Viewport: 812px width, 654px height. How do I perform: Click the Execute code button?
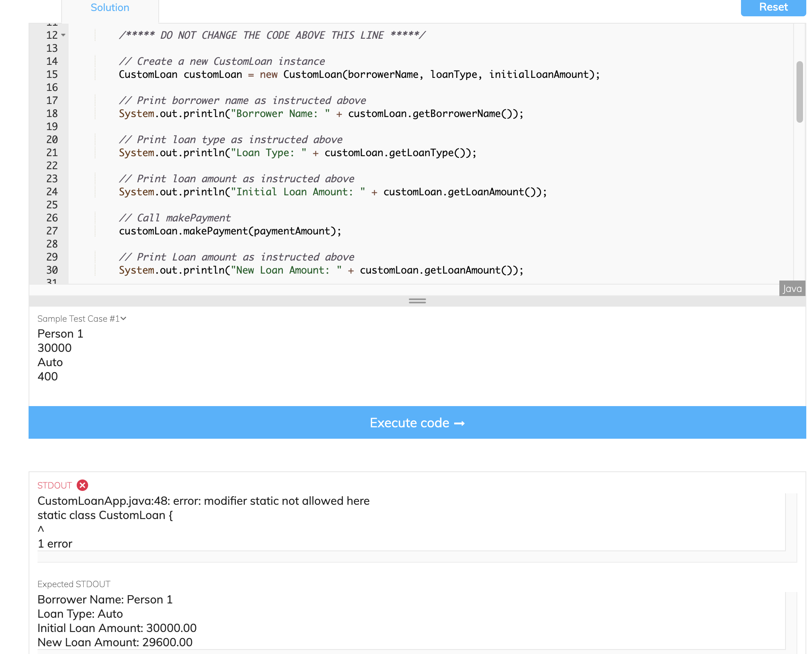click(417, 422)
